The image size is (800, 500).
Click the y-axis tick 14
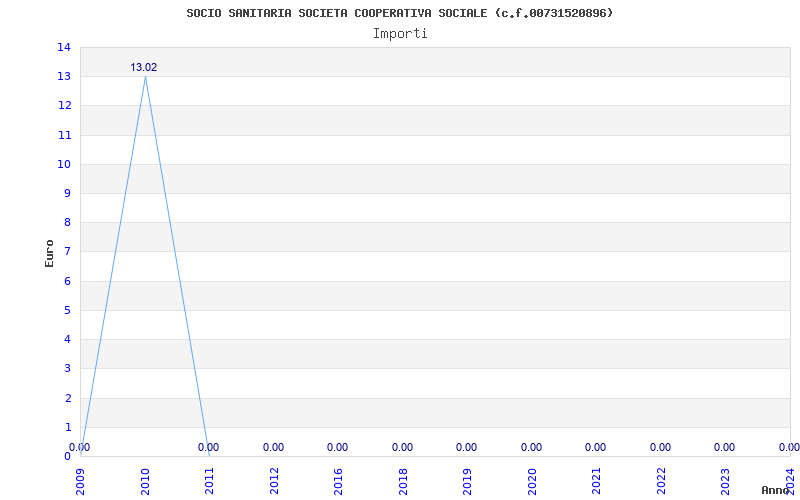click(x=64, y=47)
